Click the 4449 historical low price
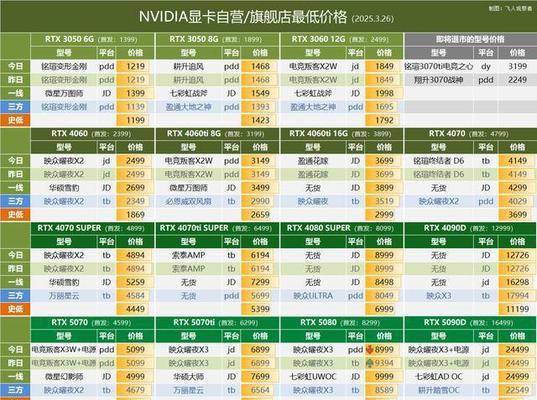This screenshot has height=400, width=537. coord(135,309)
